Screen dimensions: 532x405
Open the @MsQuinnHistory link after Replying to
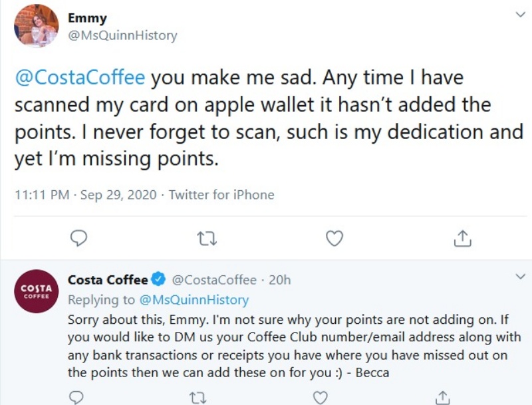click(x=194, y=300)
